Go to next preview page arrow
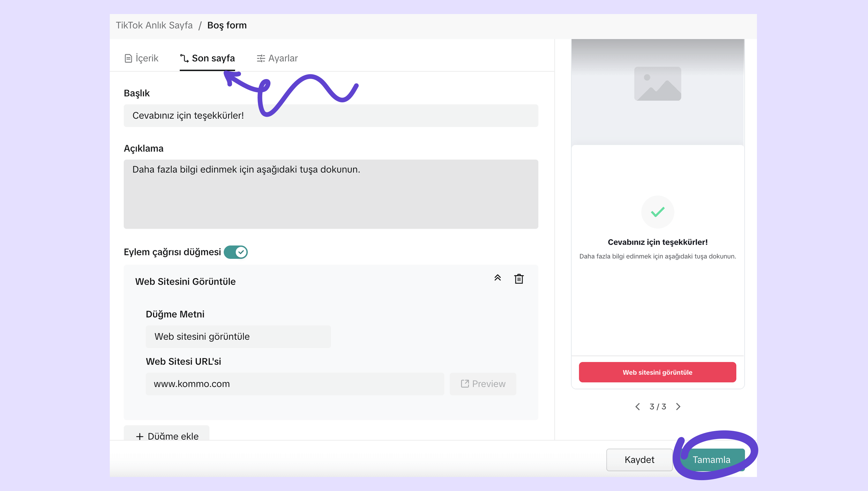This screenshot has height=491, width=868. (678, 407)
